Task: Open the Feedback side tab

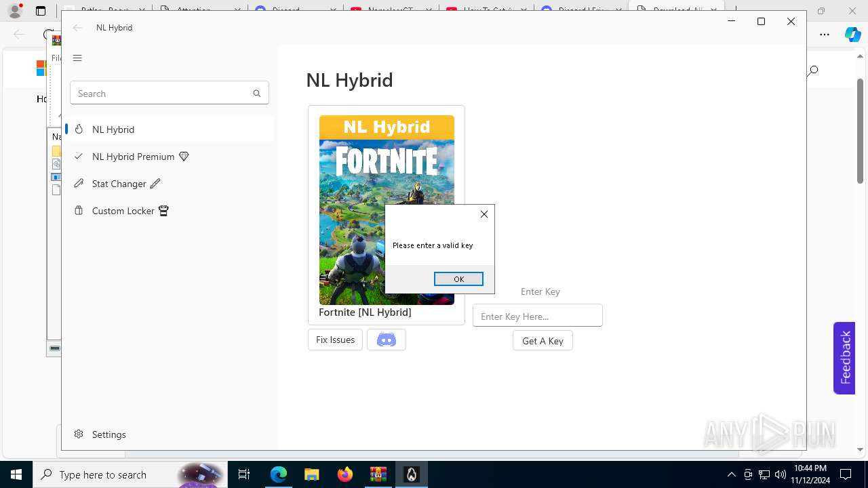Action: click(844, 358)
